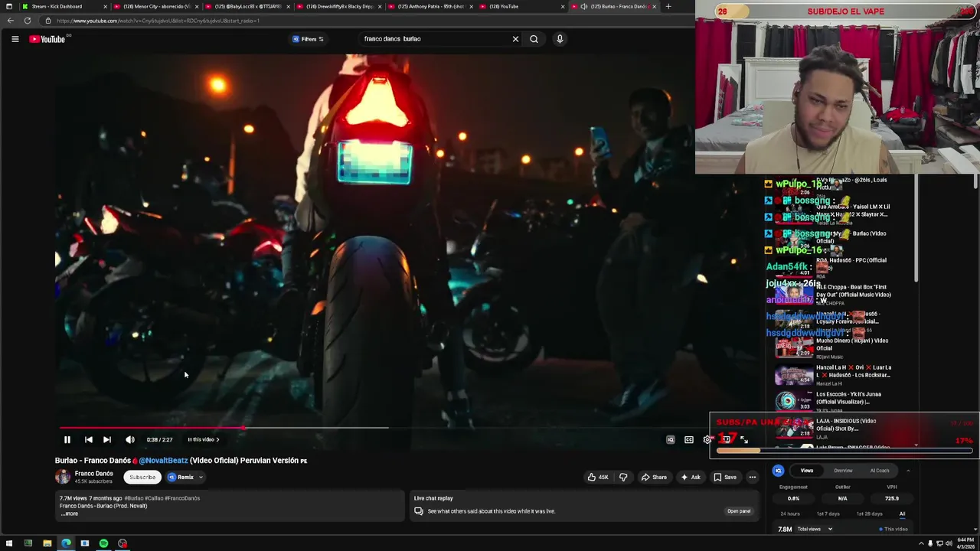Open the live chat replay panel

(739, 511)
